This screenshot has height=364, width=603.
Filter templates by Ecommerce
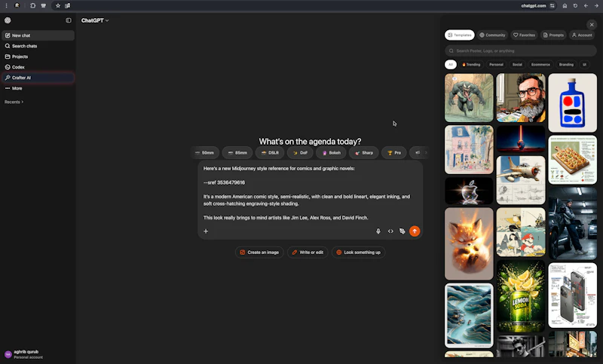(540, 65)
